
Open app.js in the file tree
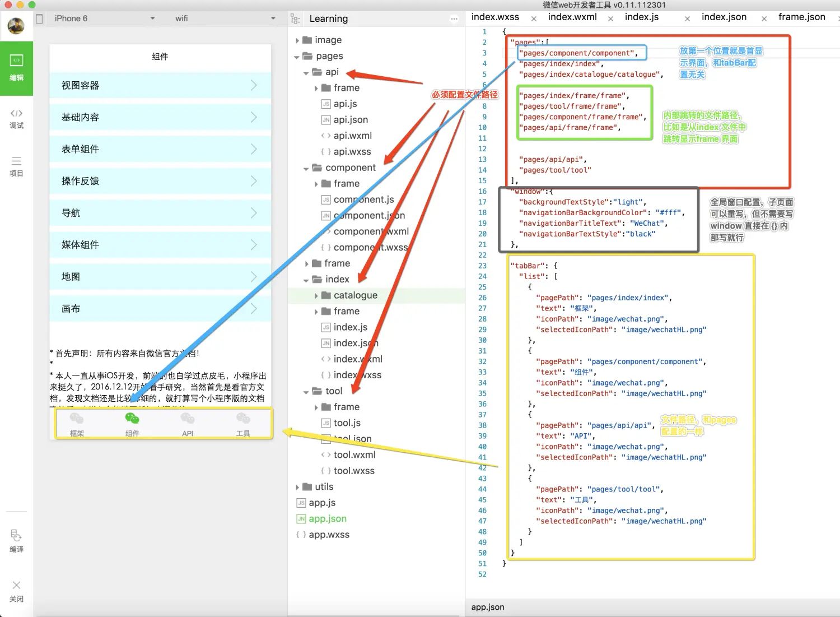[322, 503]
